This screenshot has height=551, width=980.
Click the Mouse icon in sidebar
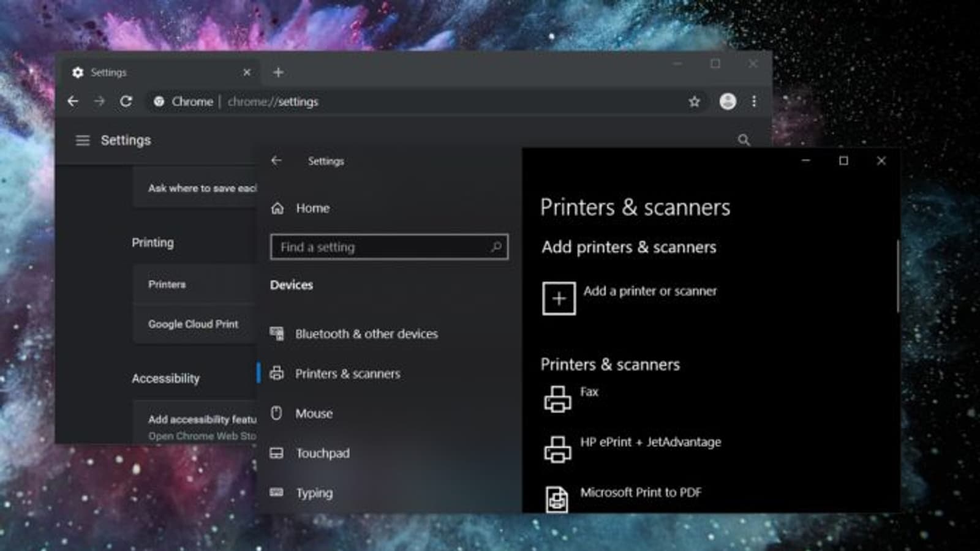(x=277, y=413)
